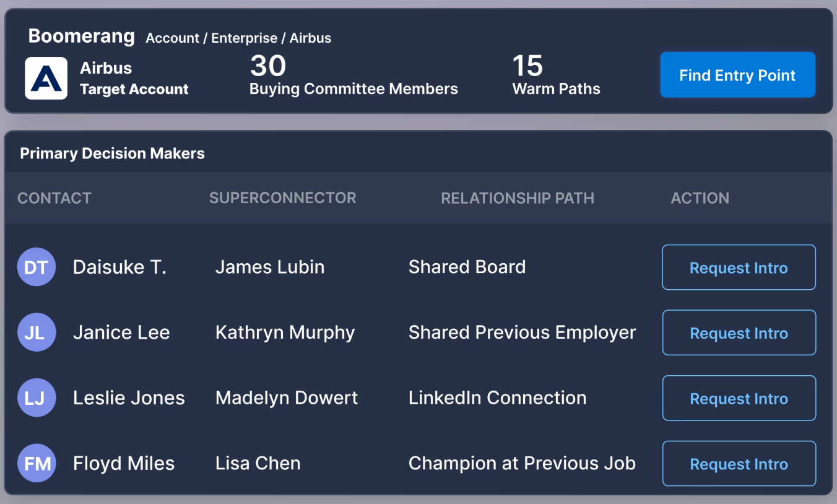Click the Airbus logo icon
This screenshot has width=837, height=504.
(x=46, y=79)
